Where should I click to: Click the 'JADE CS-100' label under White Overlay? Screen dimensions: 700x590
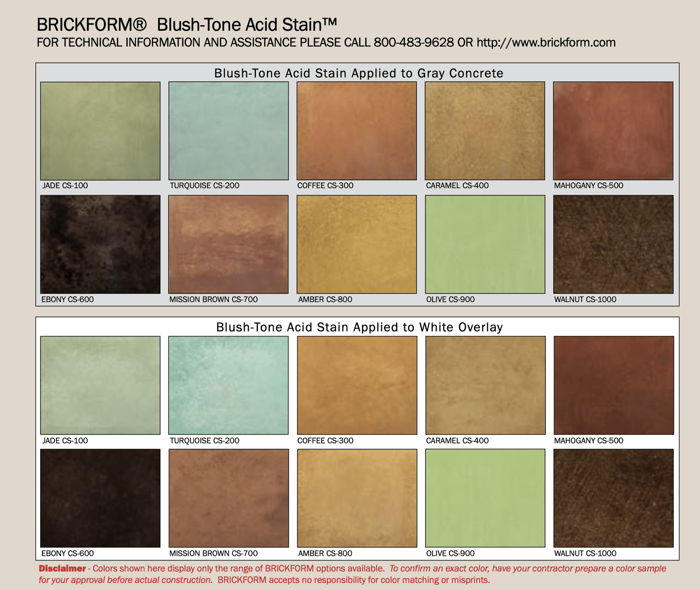tap(65, 441)
